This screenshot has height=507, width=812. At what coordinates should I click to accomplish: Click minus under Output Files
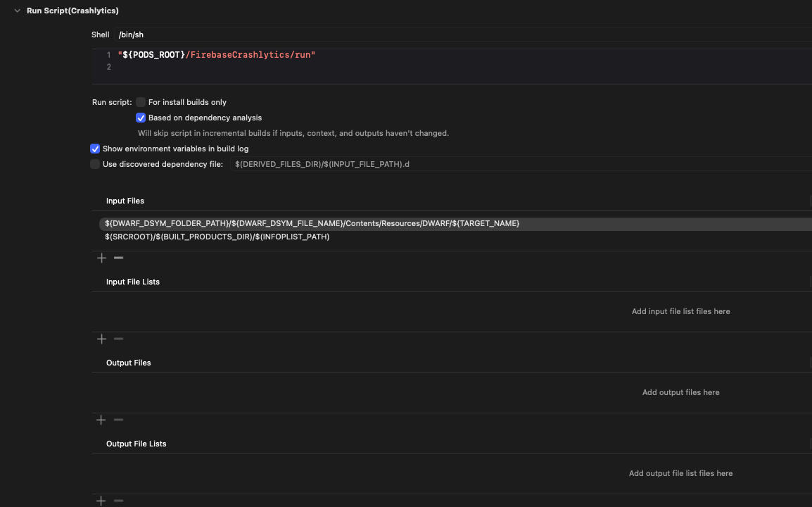coord(119,420)
